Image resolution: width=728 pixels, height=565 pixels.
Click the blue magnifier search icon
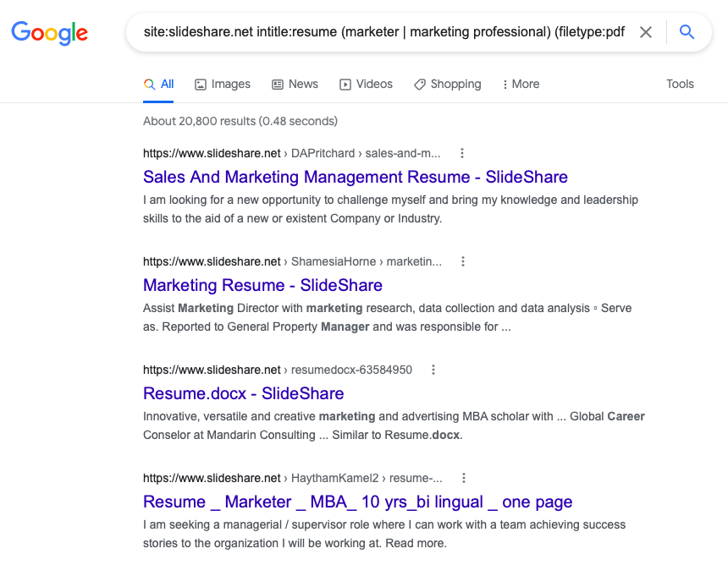687,32
